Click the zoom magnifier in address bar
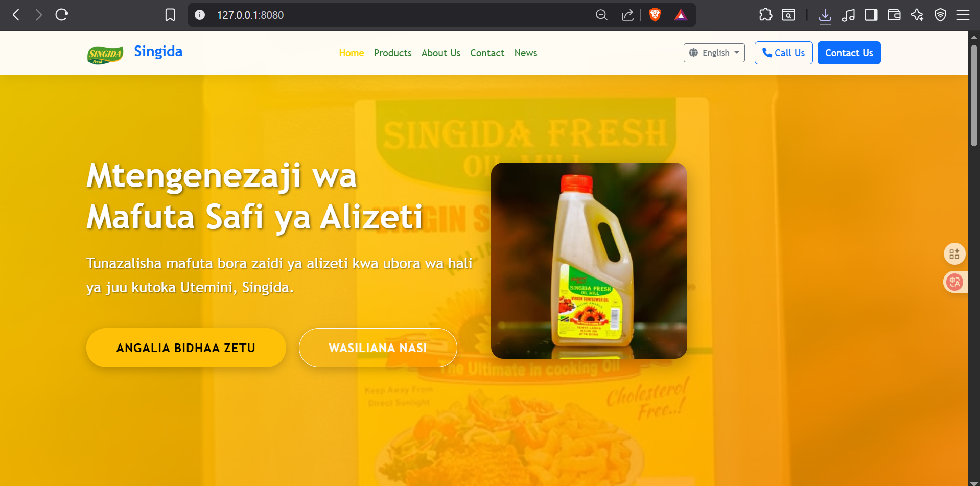 (601, 15)
